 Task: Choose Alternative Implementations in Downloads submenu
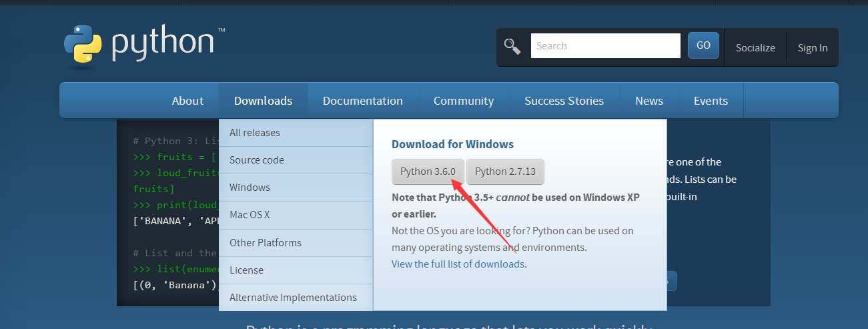(x=296, y=298)
